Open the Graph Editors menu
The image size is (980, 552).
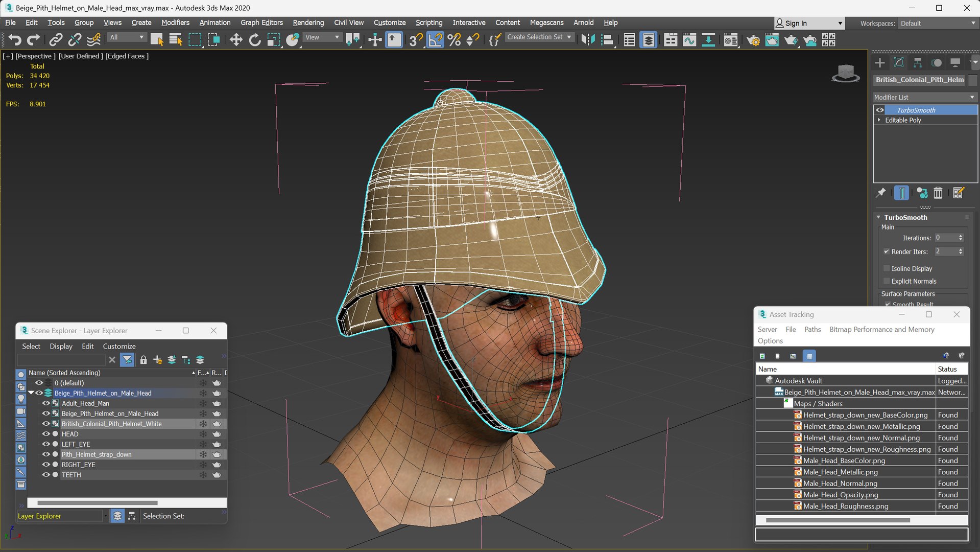point(261,22)
